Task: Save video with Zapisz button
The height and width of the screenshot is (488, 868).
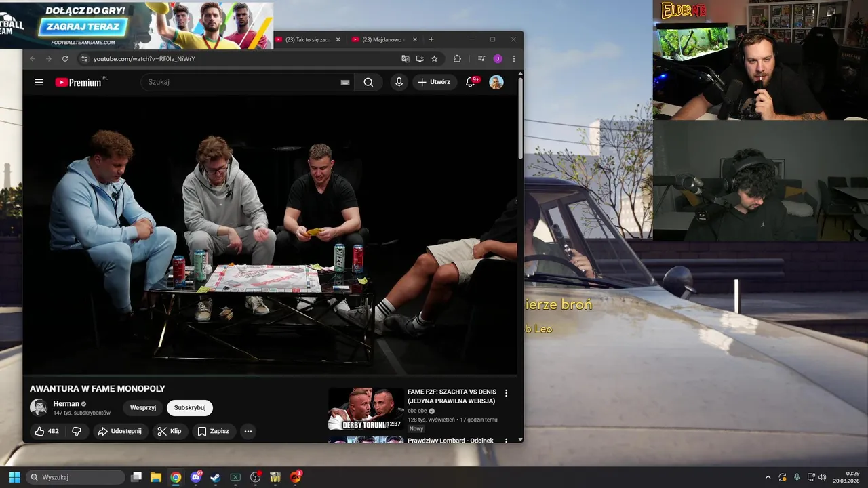Action: (x=213, y=431)
